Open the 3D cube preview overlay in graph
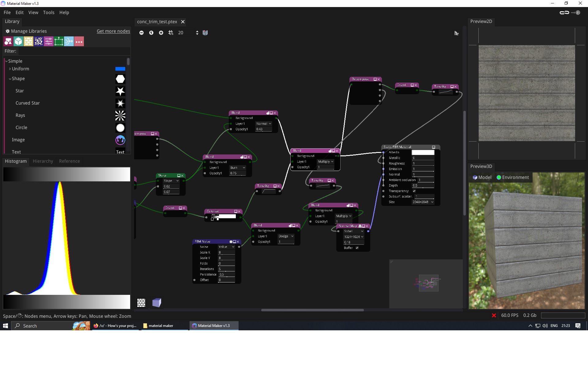 pyautogui.click(x=156, y=303)
